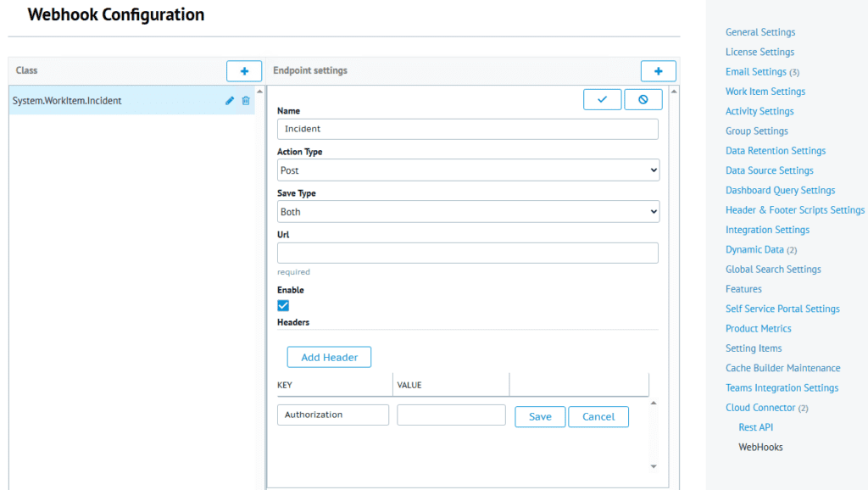This screenshot has height=490, width=868.
Task: Confirm endpoint settings with checkmark button
Action: point(603,100)
